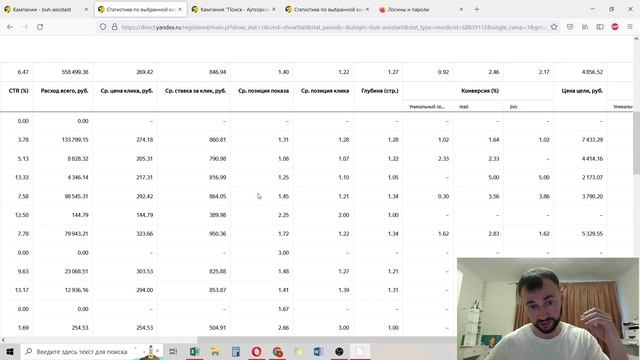The image size is (640, 360).
Task: Click the horizontal scrollbar left arrow
Action: pyautogui.click(x=3, y=340)
